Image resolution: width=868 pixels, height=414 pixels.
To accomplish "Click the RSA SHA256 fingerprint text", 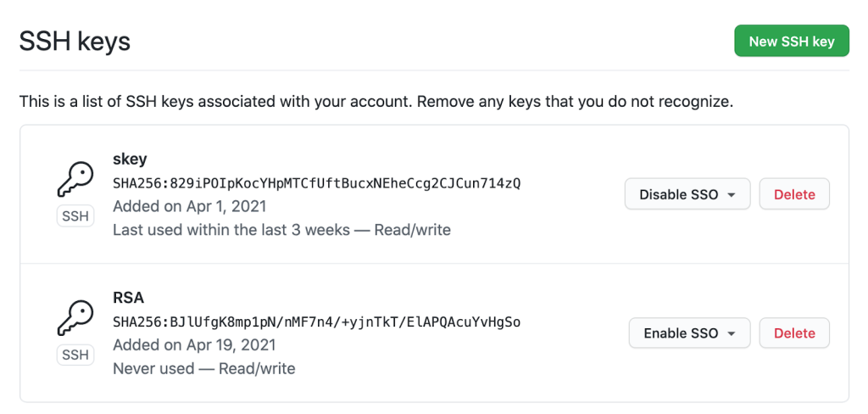I will pos(316,322).
